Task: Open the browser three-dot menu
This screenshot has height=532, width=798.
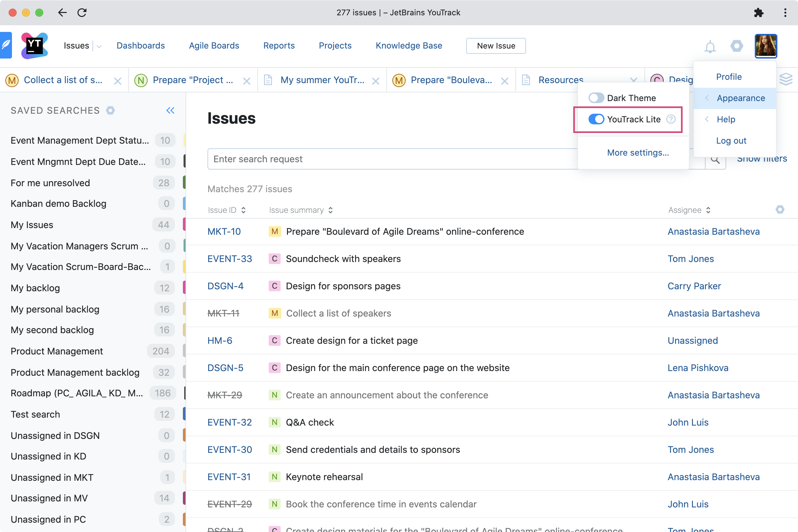Action: point(785,13)
